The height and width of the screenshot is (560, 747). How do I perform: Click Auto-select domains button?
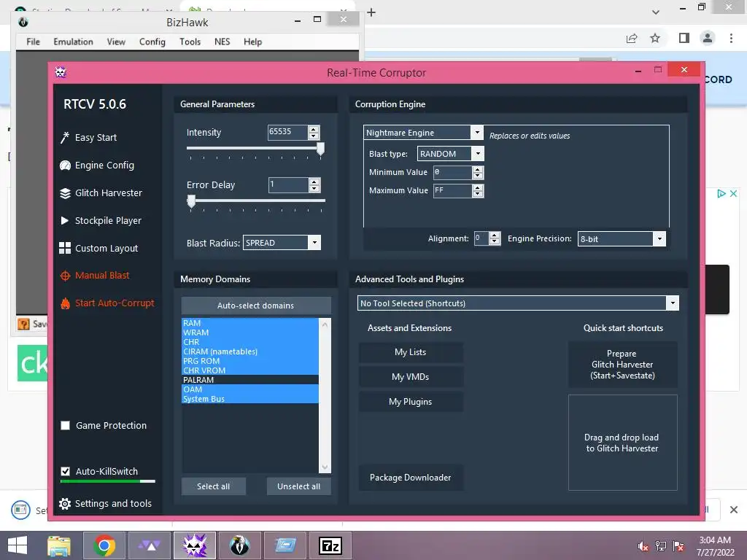(x=256, y=306)
